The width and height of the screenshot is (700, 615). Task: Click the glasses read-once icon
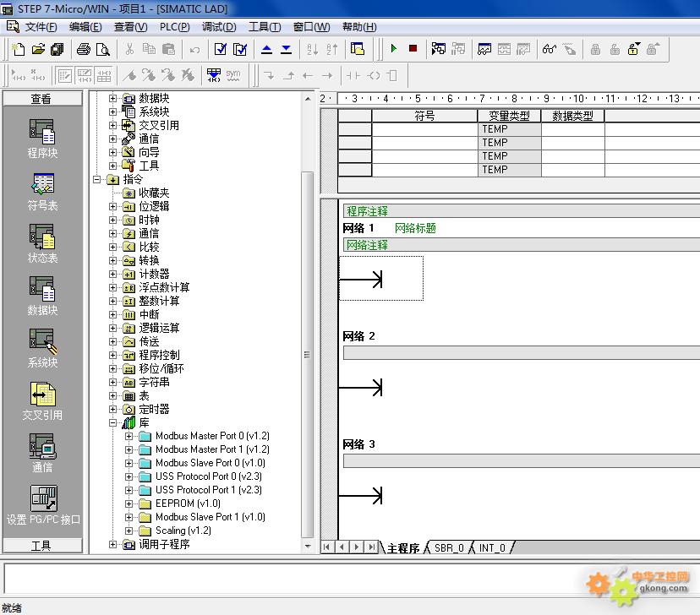[550, 49]
